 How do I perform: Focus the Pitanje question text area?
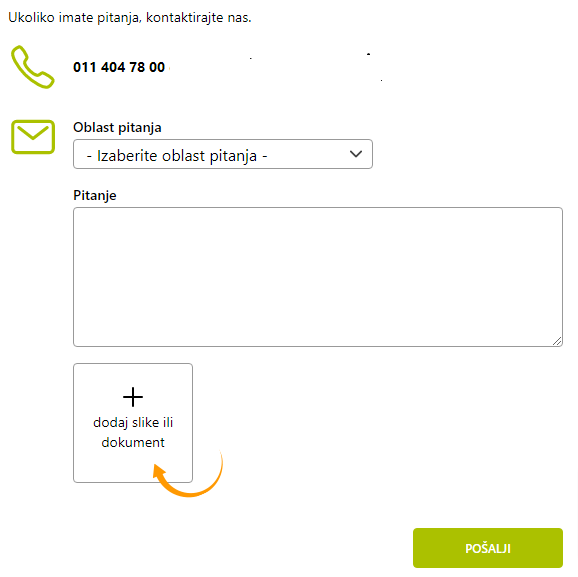[x=318, y=277]
